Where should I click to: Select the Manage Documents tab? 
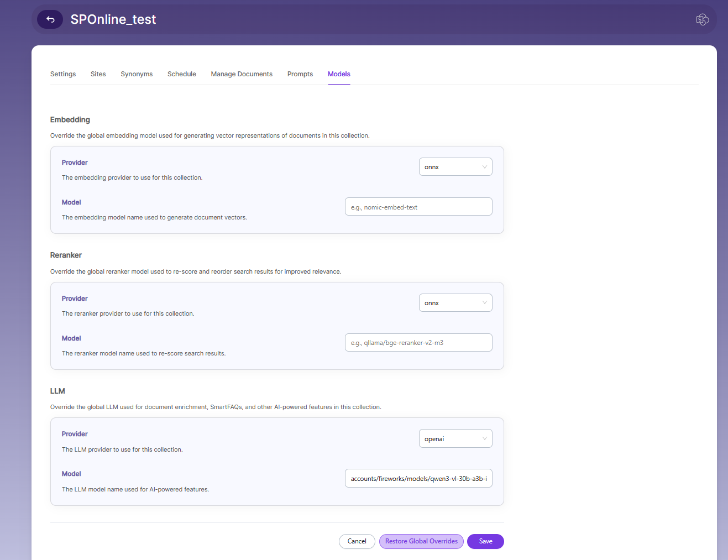coord(242,74)
